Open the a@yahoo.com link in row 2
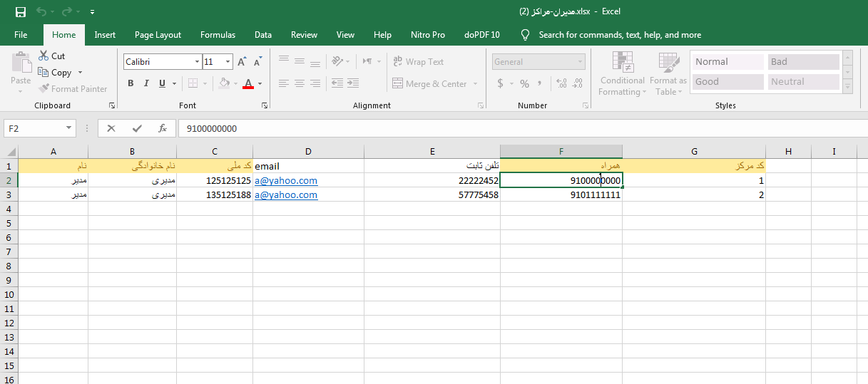This screenshot has width=868, height=384. tap(286, 180)
